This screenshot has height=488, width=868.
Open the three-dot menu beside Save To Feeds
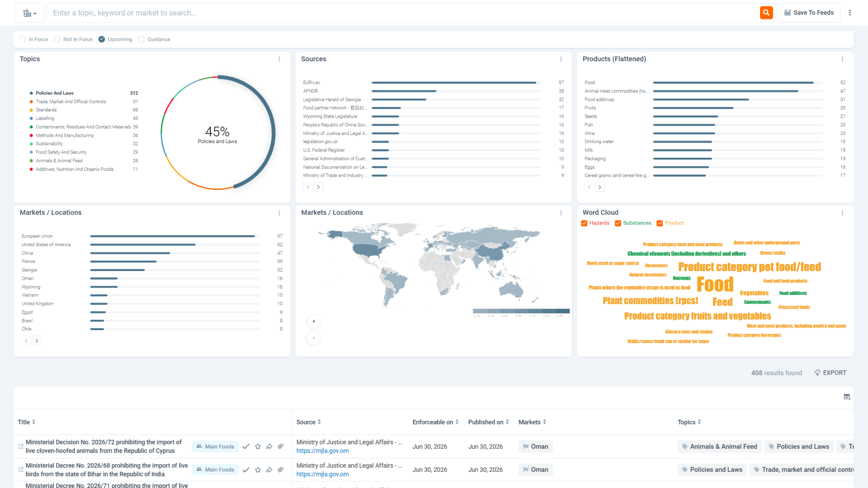(850, 12)
